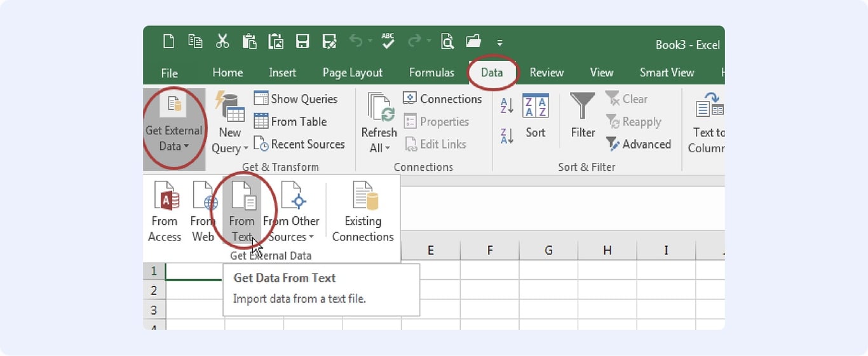Choose From Web data source
This screenshot has height=356, width=868.
coord(203,212)
